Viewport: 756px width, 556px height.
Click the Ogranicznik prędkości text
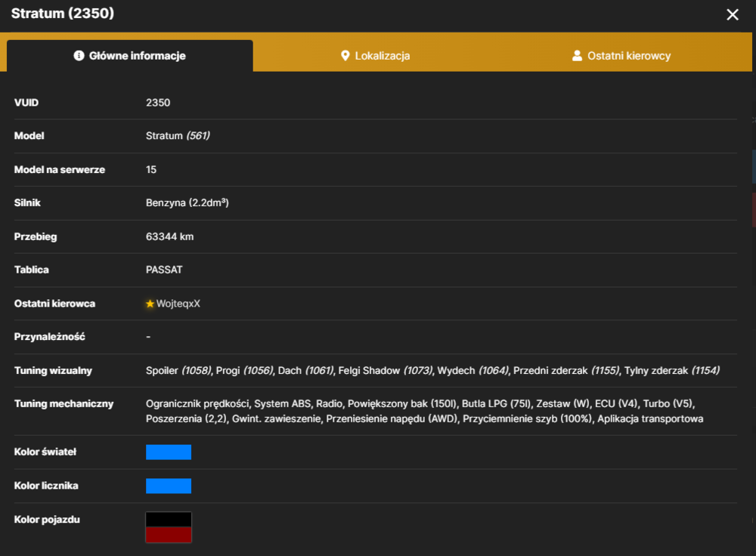pos(197,403)
